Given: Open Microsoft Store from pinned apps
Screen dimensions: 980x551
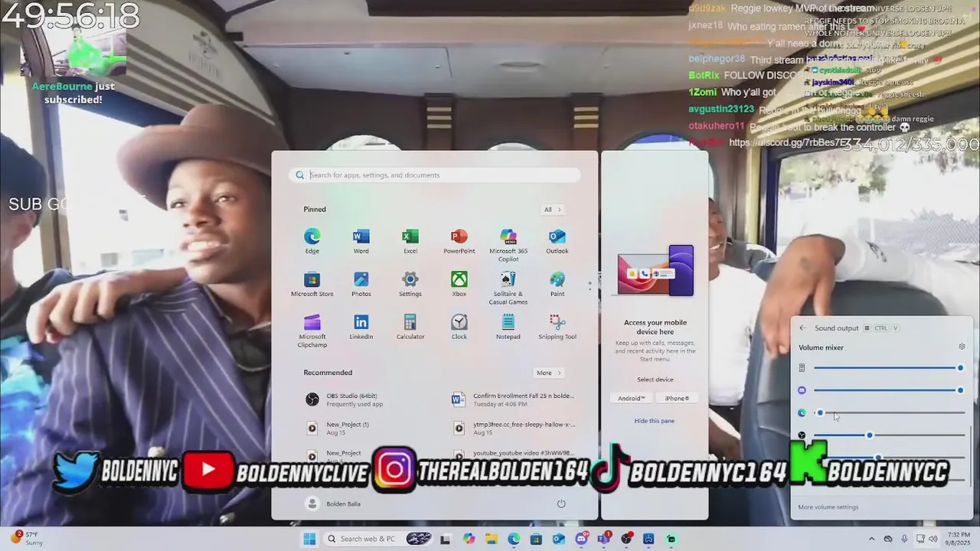Looking at the screenshot, I should tap(312, 284).
